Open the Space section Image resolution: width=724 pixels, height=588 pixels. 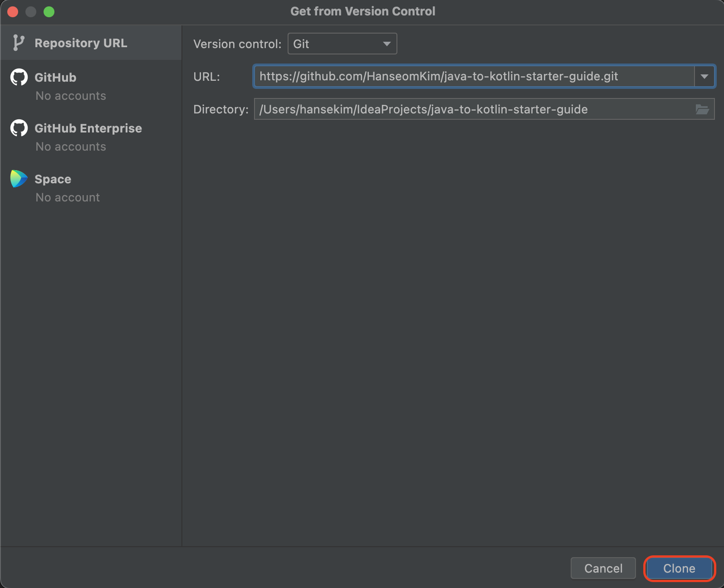pyautogui.click(x=91, y=187)
